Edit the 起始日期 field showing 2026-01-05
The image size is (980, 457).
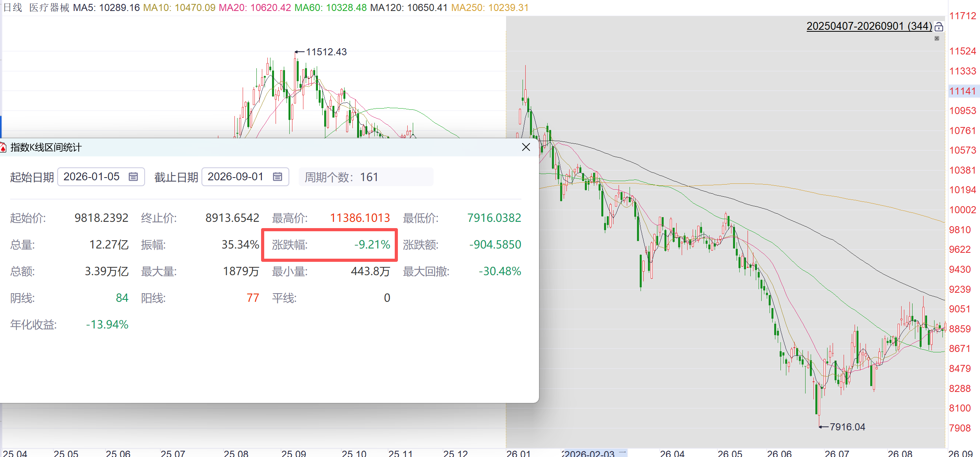101,177
